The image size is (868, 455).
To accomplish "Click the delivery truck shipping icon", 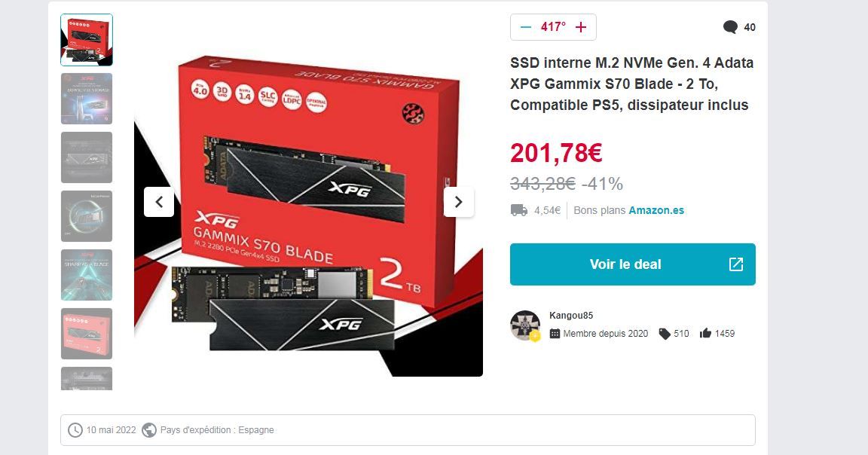I will pos(518,210).
